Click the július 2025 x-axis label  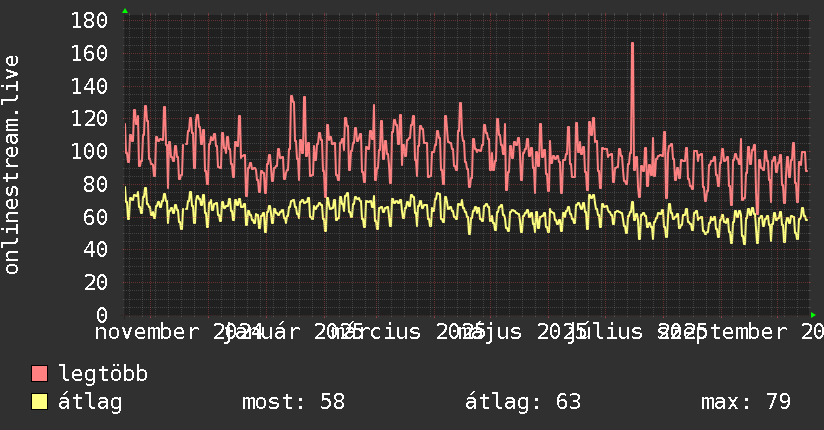pos(636,332)
